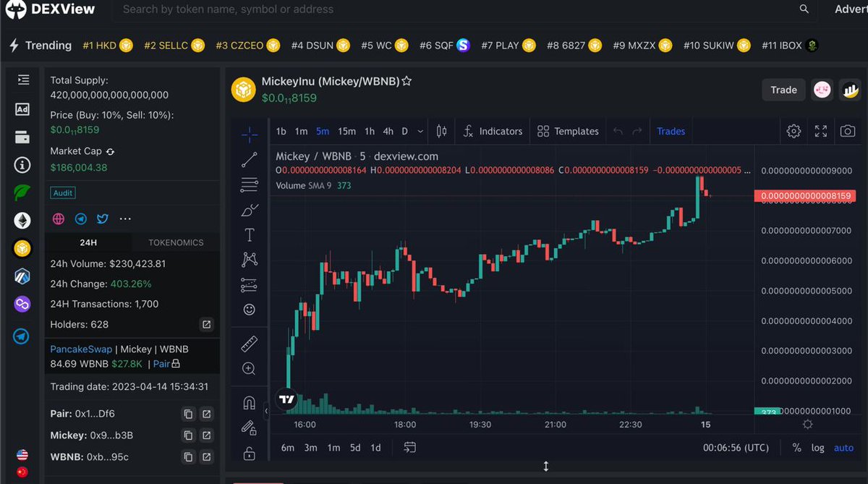The width and height of the screenshot is (868, 484).
Task: Open the 24H stats tab
Action: tap(88, 242)
